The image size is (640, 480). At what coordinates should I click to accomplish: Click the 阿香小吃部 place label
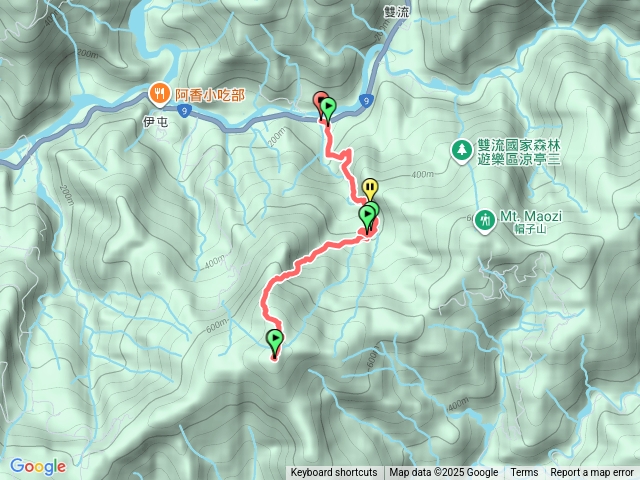pos(210,95)
